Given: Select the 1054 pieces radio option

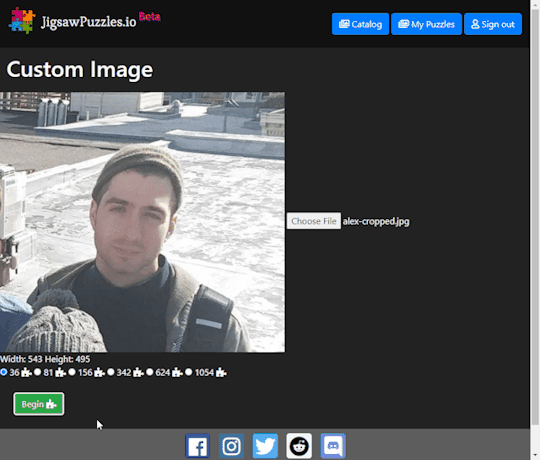Looking at the screenshot, I should [188, 372].
